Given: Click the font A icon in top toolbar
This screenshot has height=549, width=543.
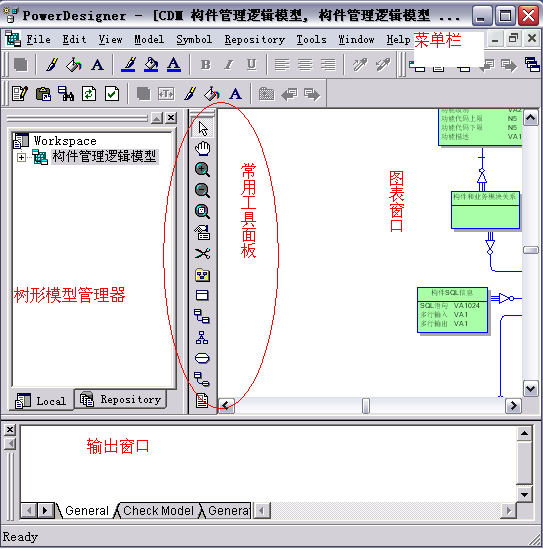Looking at the screenshot, I should point(97,65).
